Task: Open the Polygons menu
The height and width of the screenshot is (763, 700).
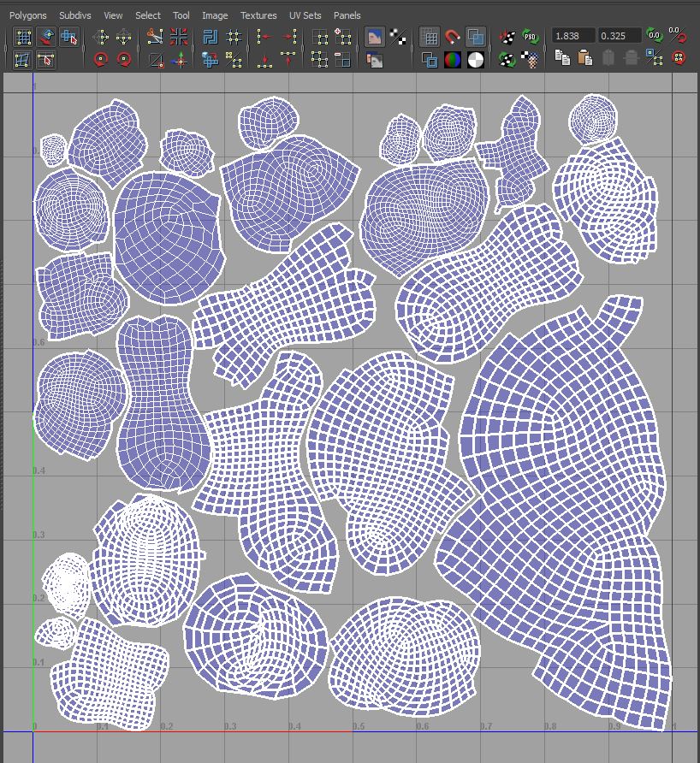Action: pyautogui.click(x=27, y=15)
